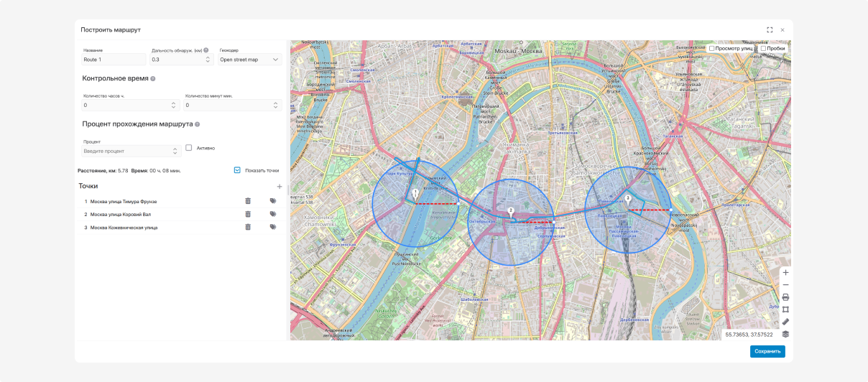
Task: Delete the Тимура Фрунзе route point
Action: coord(248,201)
